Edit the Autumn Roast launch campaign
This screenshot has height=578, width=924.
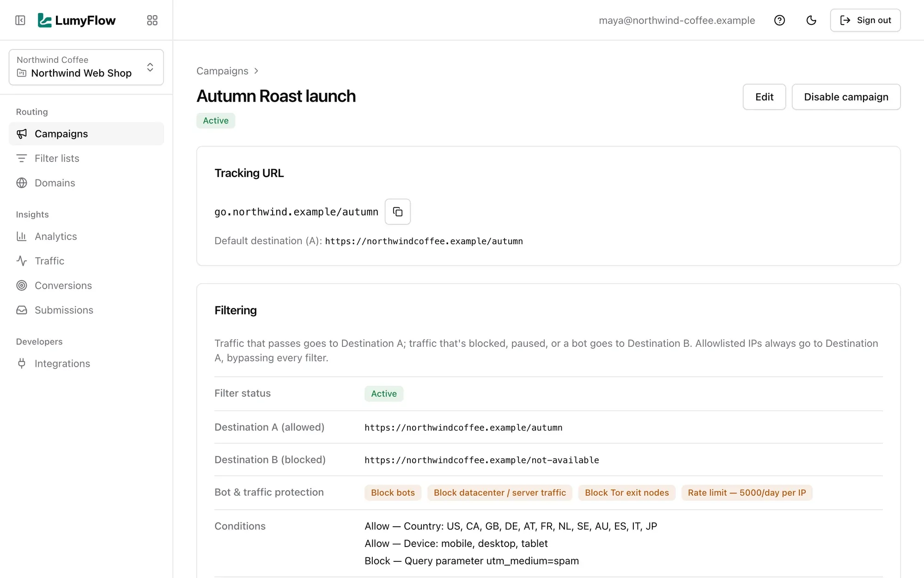point(764,97)
